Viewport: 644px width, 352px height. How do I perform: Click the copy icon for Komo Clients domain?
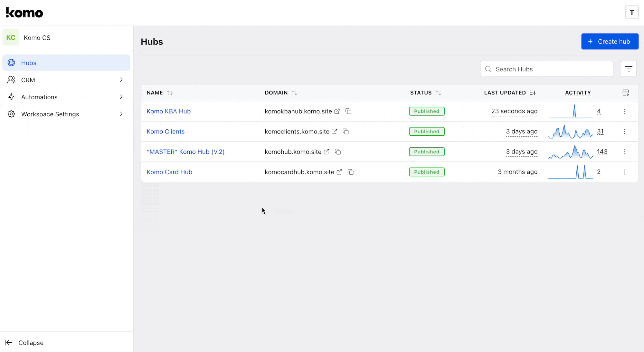coord(346,131)
